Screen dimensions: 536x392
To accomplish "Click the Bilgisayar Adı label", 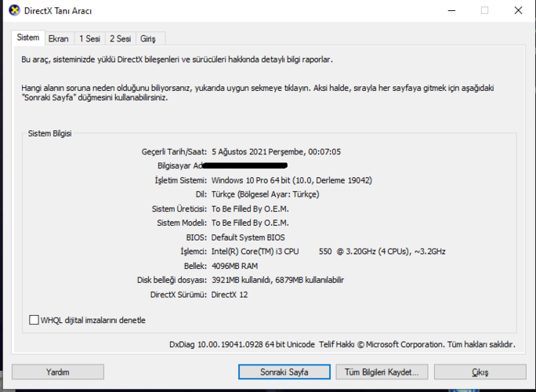I will click(x=180, y=166).
